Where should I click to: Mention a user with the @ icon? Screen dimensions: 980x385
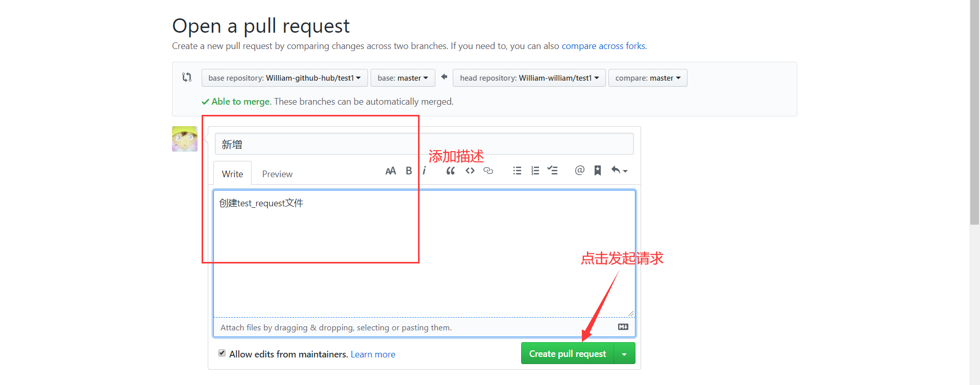tap(579, 170)
